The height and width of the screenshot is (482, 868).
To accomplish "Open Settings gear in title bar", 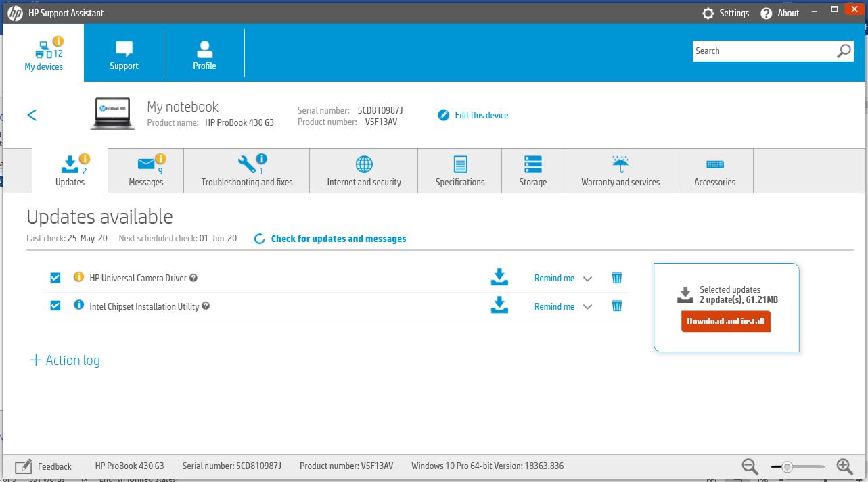I will coord(708,14).
